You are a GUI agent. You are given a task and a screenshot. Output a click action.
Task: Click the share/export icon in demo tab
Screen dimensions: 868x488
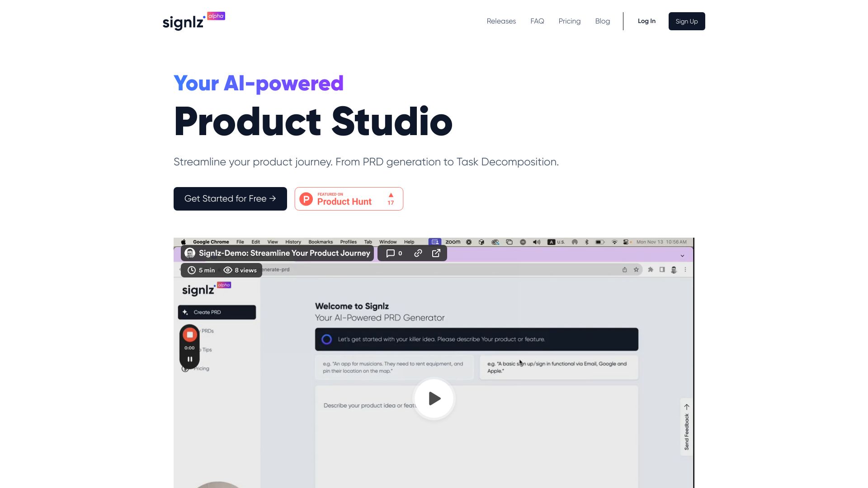pos(436,253)
